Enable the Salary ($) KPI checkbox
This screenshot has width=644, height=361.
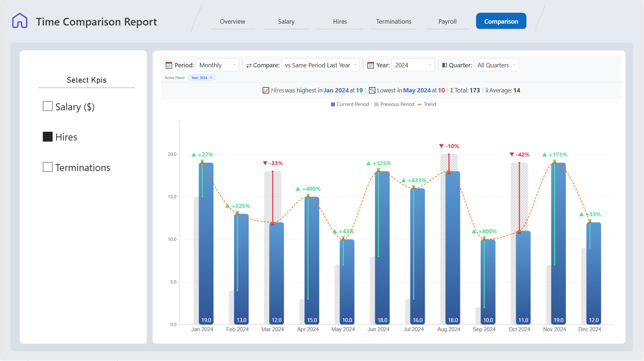48,106
